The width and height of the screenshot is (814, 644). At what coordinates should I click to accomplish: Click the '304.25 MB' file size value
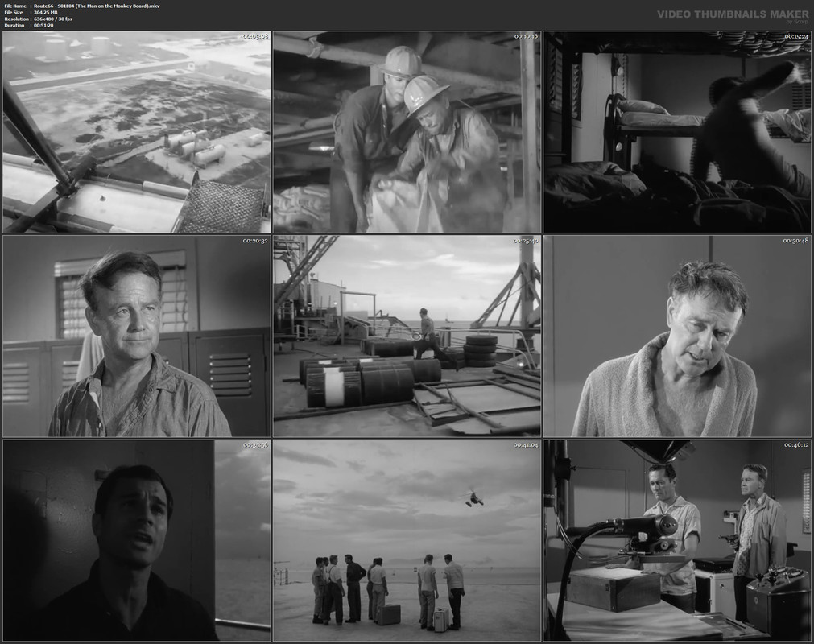point(46,12)
